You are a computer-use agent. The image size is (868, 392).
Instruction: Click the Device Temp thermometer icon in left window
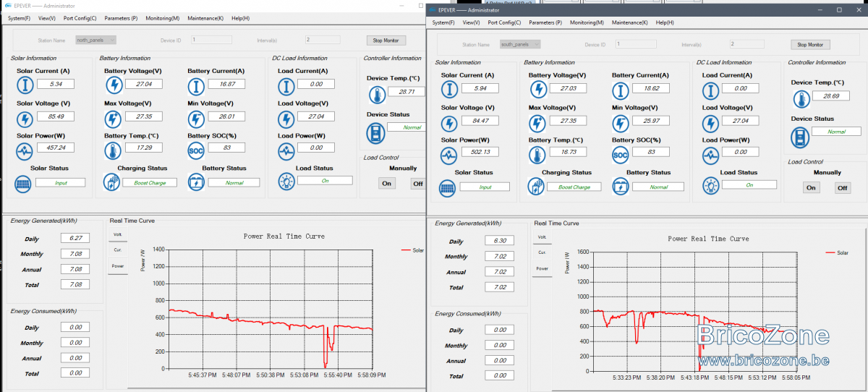(376, 94)
